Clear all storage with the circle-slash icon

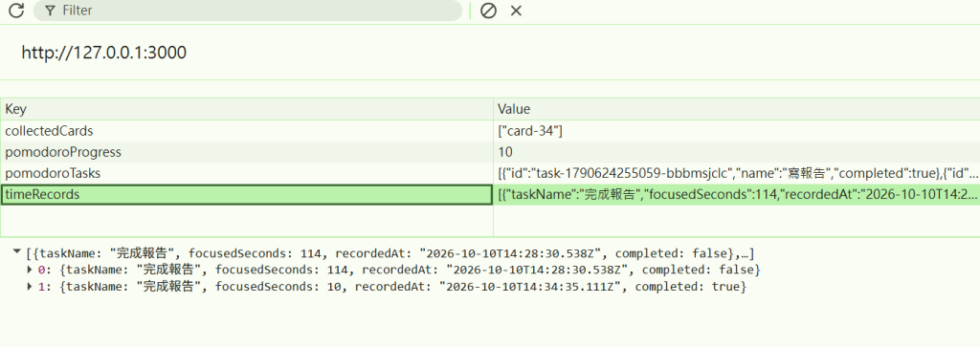488,11
